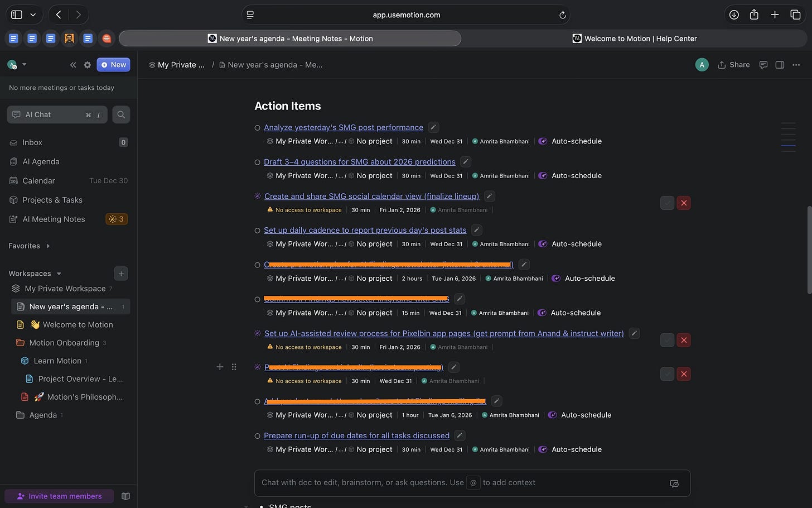Open browser downloads icon
The width and height of the screenshot is (812, 508).
[x=734, y=15]
